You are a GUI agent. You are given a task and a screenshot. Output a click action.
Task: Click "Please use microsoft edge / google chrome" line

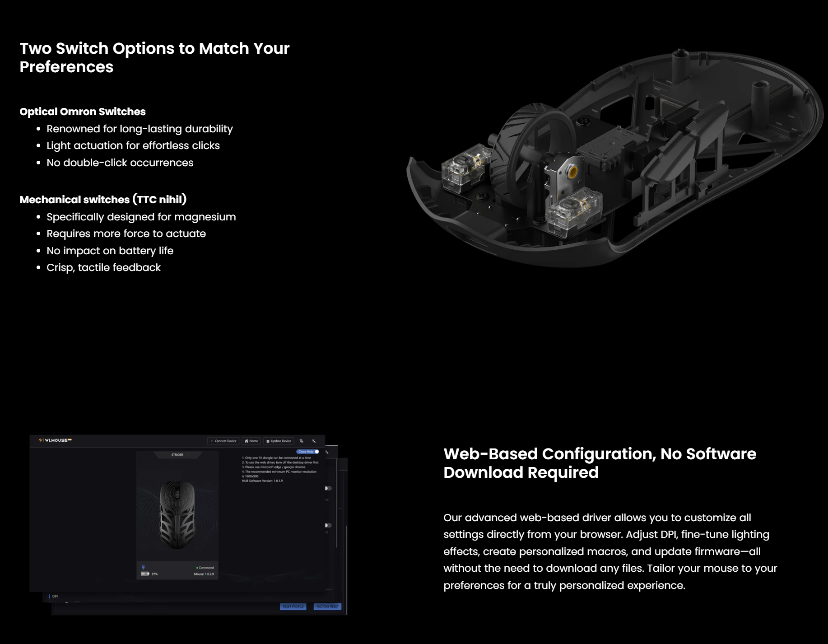(274, 467)
